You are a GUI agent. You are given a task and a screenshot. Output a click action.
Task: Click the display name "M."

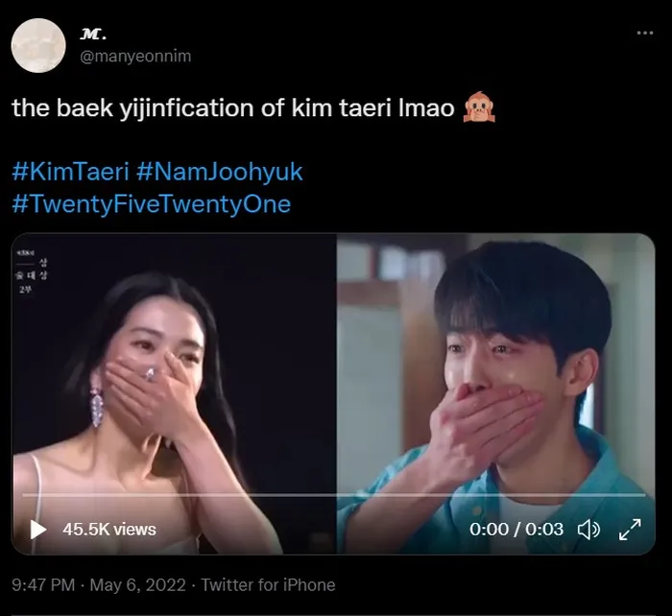(x=92, y=35)
